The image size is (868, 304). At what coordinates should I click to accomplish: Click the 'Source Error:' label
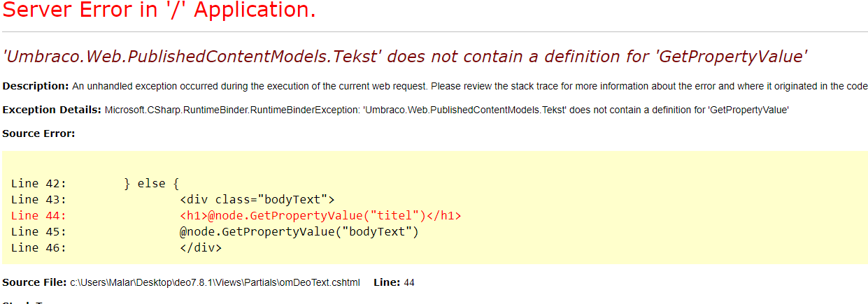pyautogui.click(x=38, y=133)
